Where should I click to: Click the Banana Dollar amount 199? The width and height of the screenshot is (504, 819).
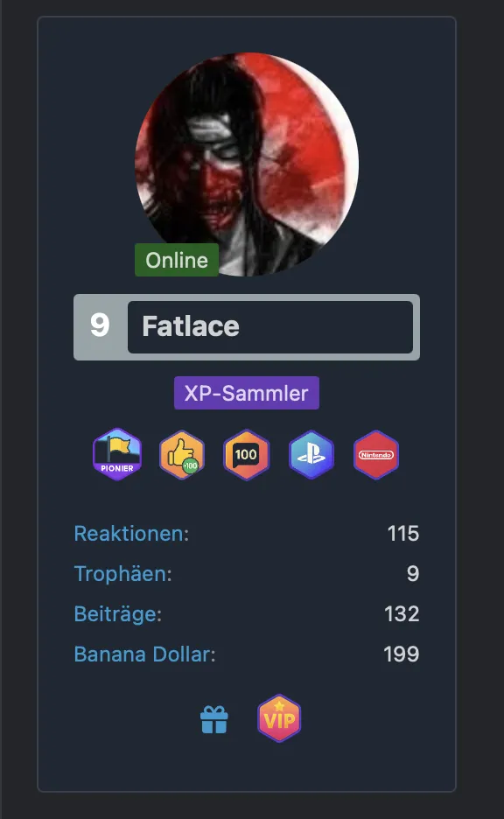tap(401, 654)
